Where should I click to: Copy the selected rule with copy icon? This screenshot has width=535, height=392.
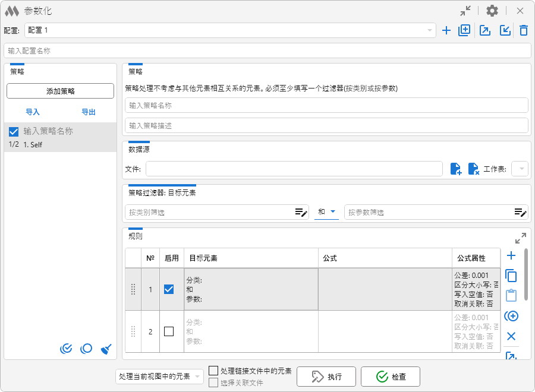point(511,276)
